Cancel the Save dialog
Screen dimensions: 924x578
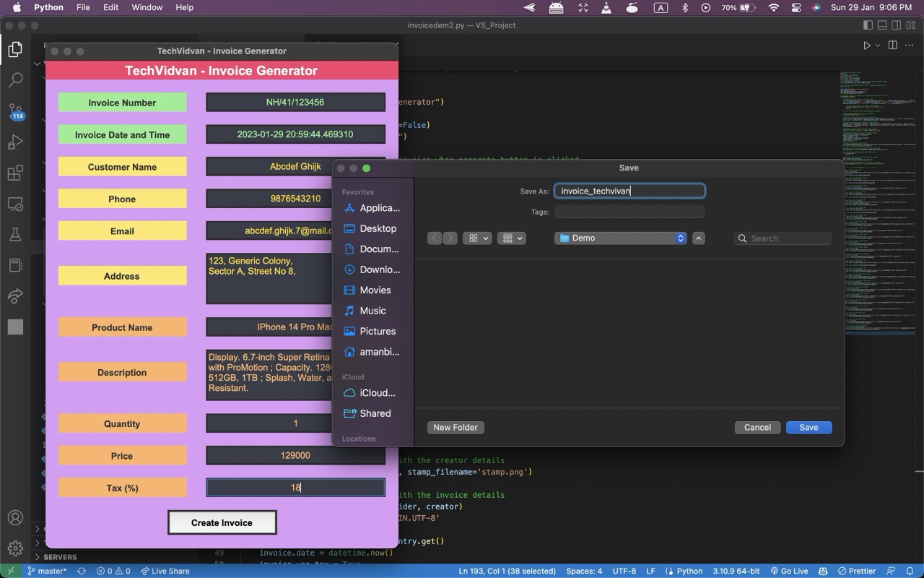click(x=757, y=428)
